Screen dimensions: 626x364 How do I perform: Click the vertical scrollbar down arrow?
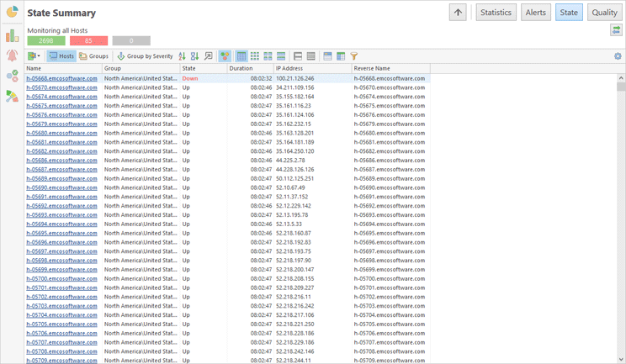click(621, 359)
